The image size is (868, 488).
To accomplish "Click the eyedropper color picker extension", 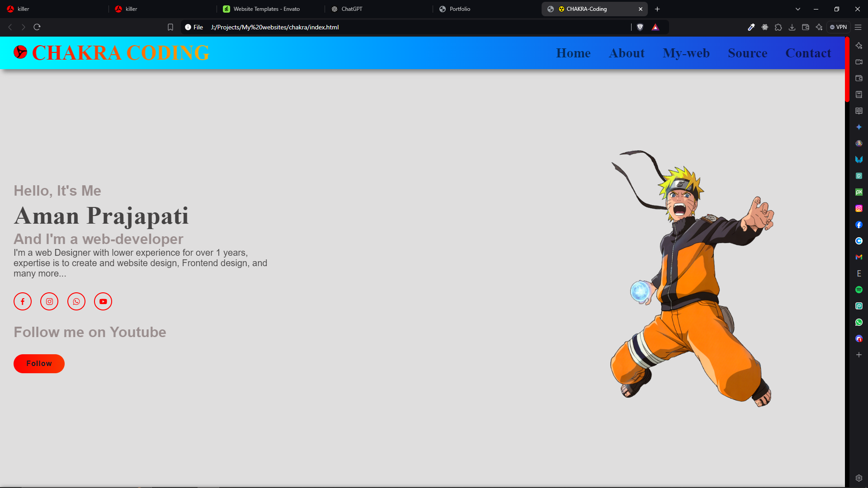I will tap(751, 27).
